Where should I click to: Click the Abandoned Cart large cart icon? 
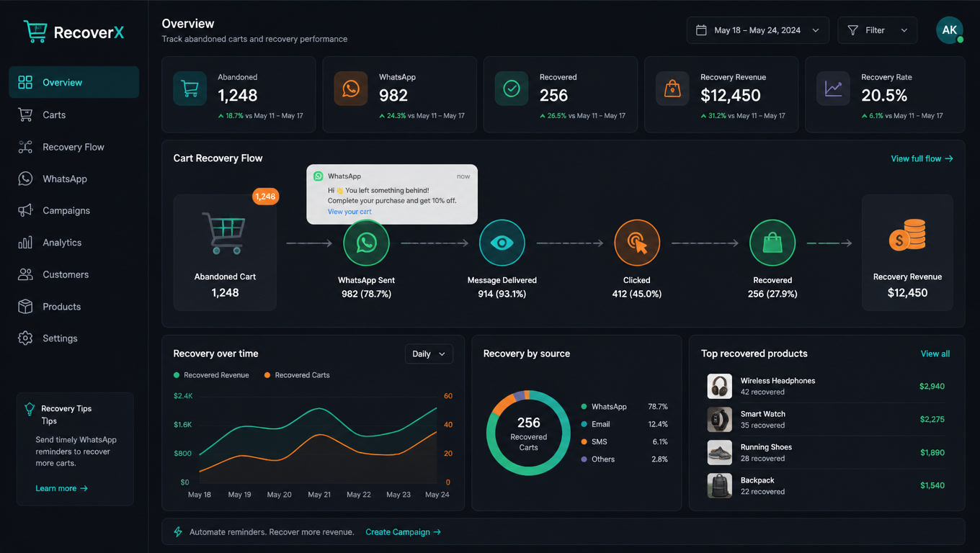223,233
